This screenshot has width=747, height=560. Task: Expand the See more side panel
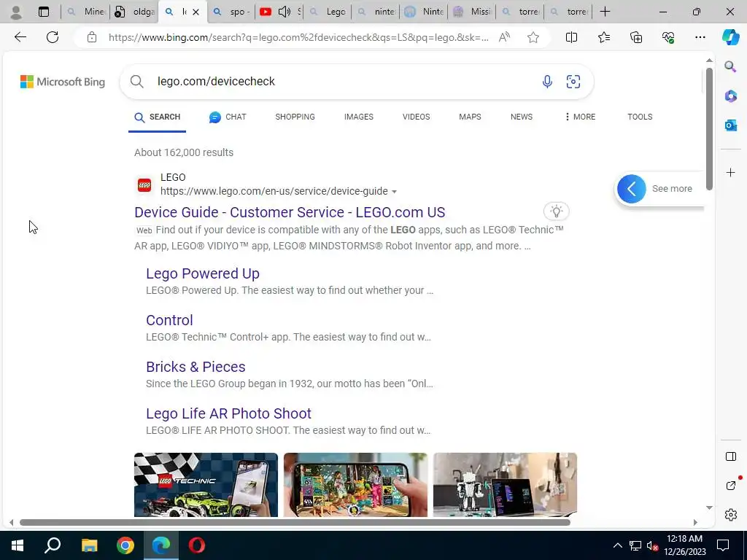(x=631, y=189)
